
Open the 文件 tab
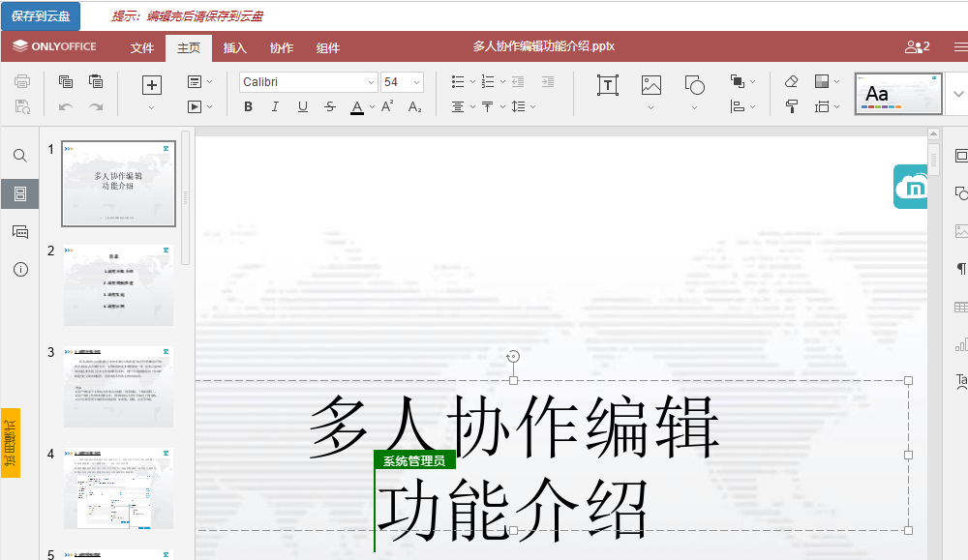(142, 48)
